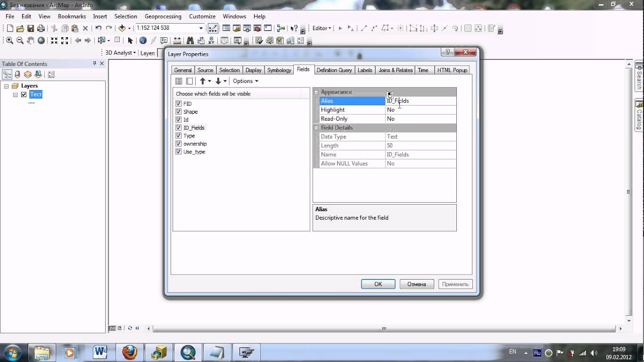
Task: Toggle the Тест layer visibility checkbox
Action: 24,95
